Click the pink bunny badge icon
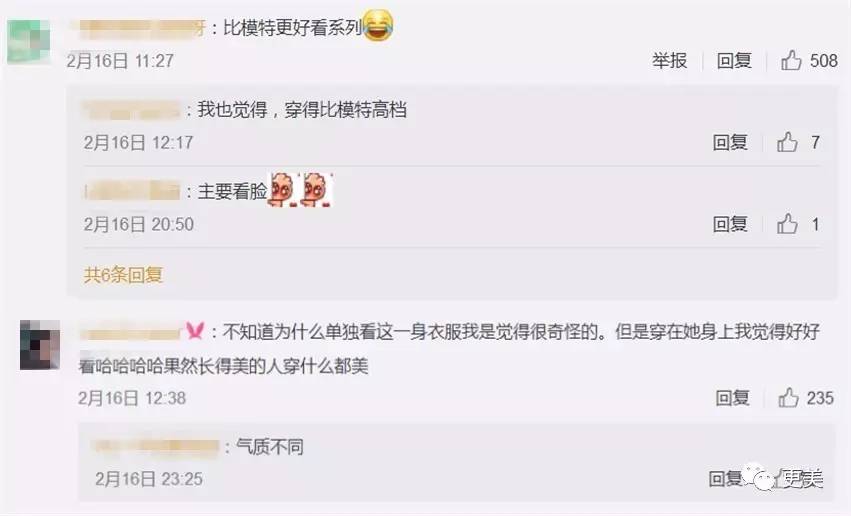Image resolution: width=851 pixels, height=516 pixels. [x=195, y=330]
